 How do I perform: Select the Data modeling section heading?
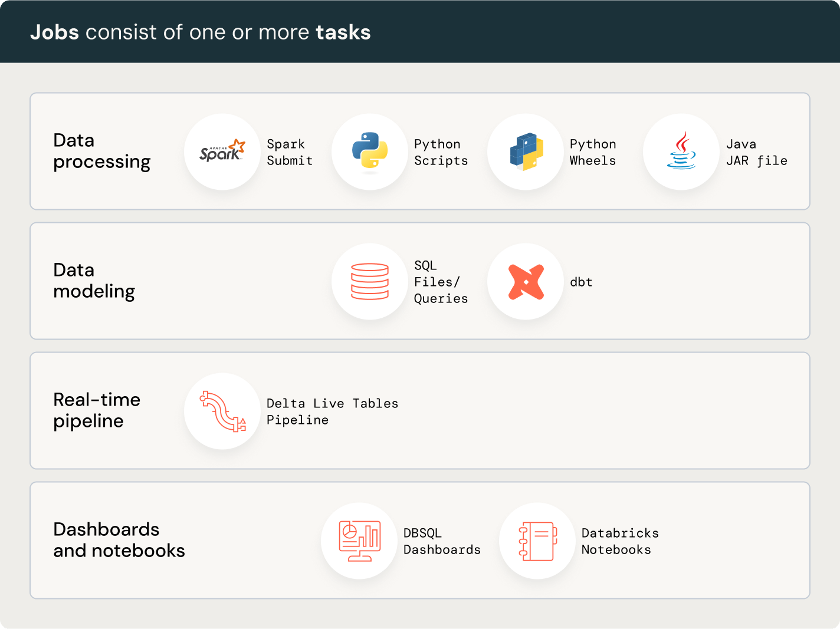pos(94,281)
